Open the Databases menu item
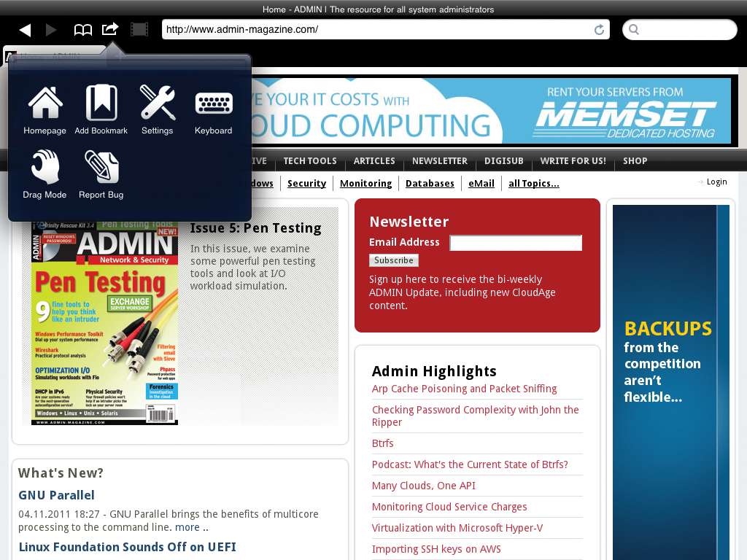The width and height of the screenshot is (747, 560). coord(430,183)
